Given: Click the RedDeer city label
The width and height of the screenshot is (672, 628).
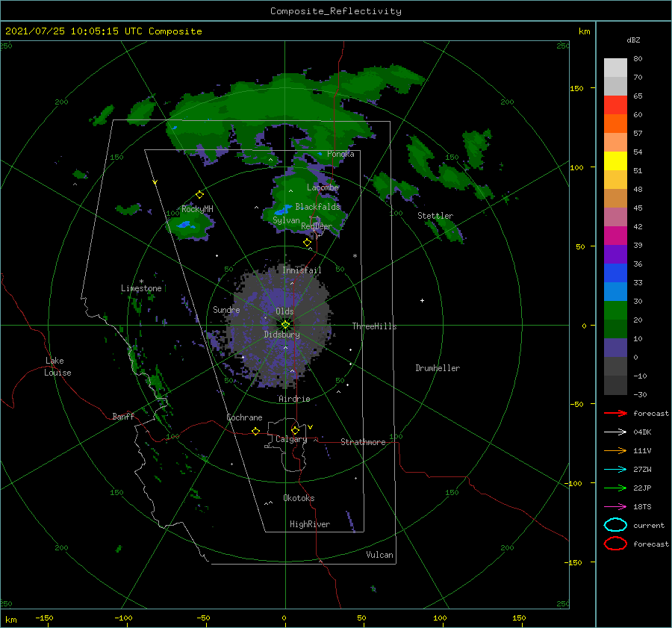Looking at the screenshot, I should tap(317, 226).
